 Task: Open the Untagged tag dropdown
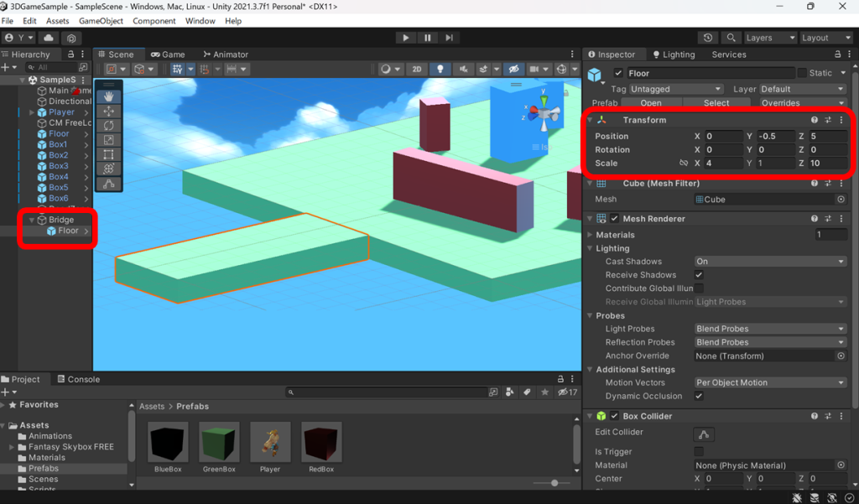click(675, 88)
